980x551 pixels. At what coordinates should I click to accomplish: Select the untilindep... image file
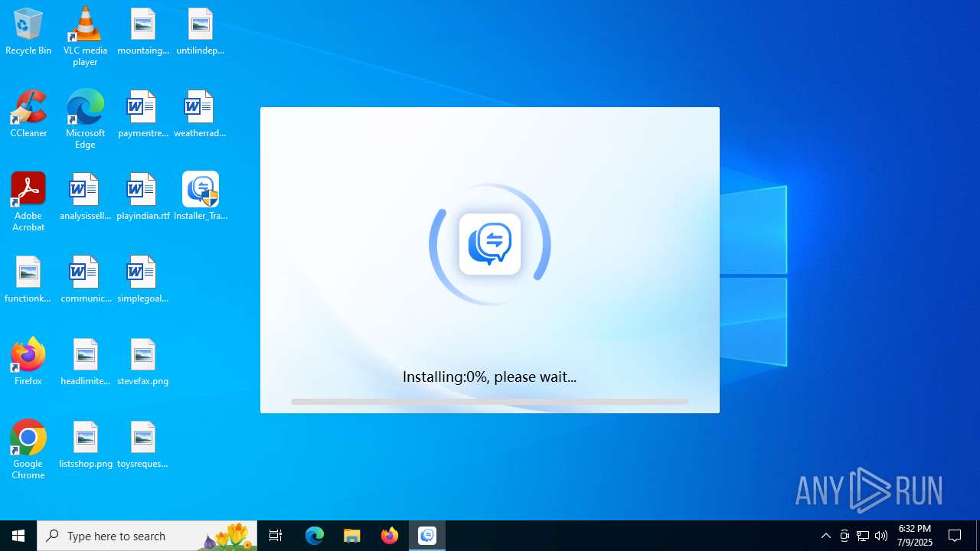pos(201,32)
